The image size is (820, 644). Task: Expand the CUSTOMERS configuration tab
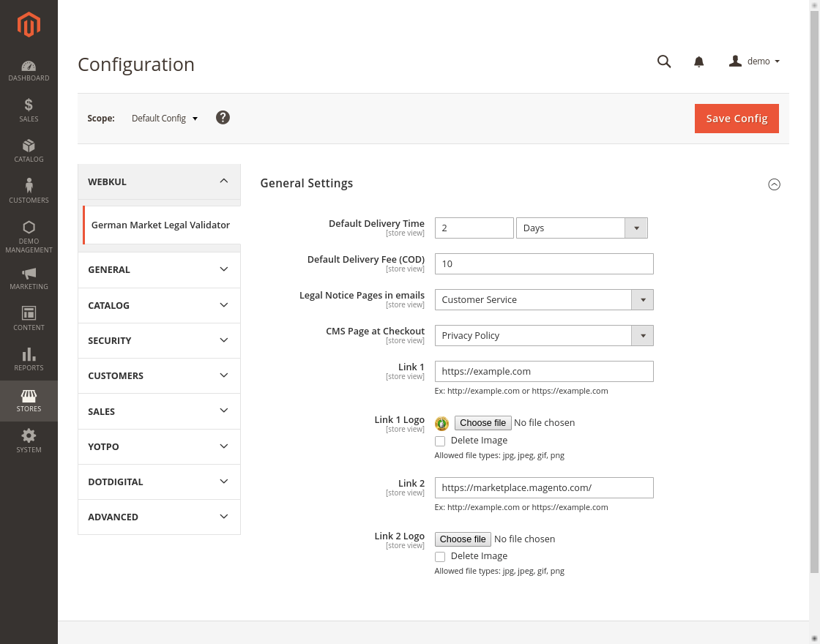coord(159,376)
